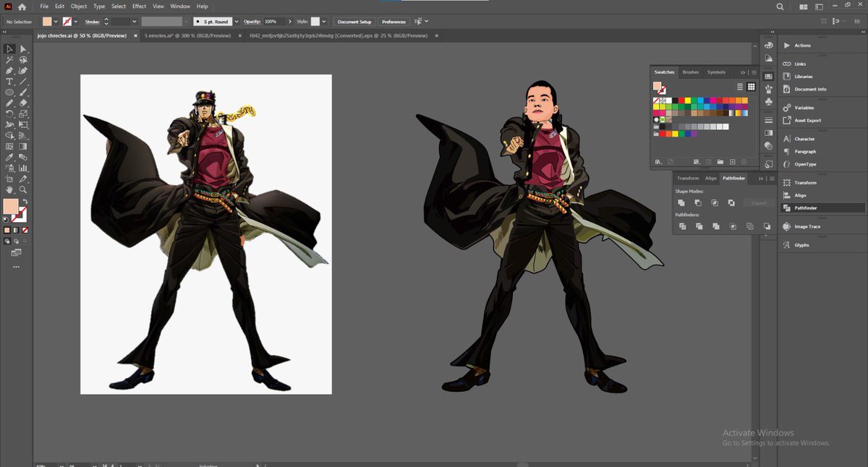Open the 5 pt. Round brush dropdown
The width and height of the screenshot is (868, 467).
(x=237, y=22)
